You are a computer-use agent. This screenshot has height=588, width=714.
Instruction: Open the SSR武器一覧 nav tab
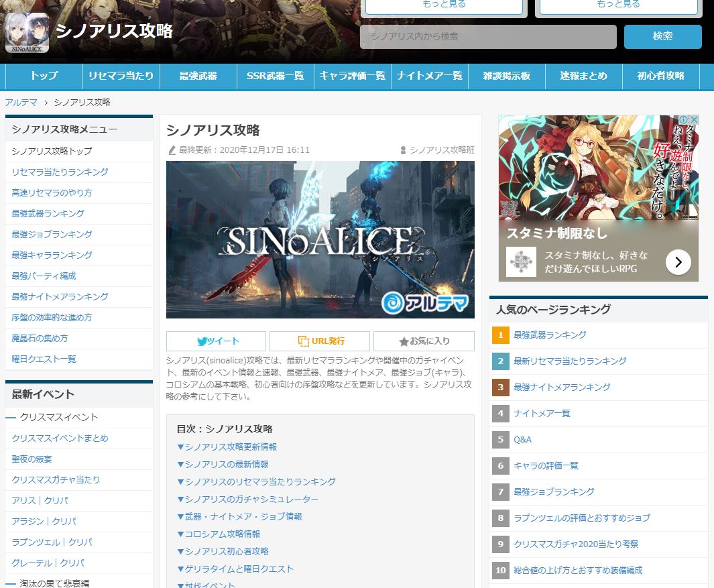point(276,76)
